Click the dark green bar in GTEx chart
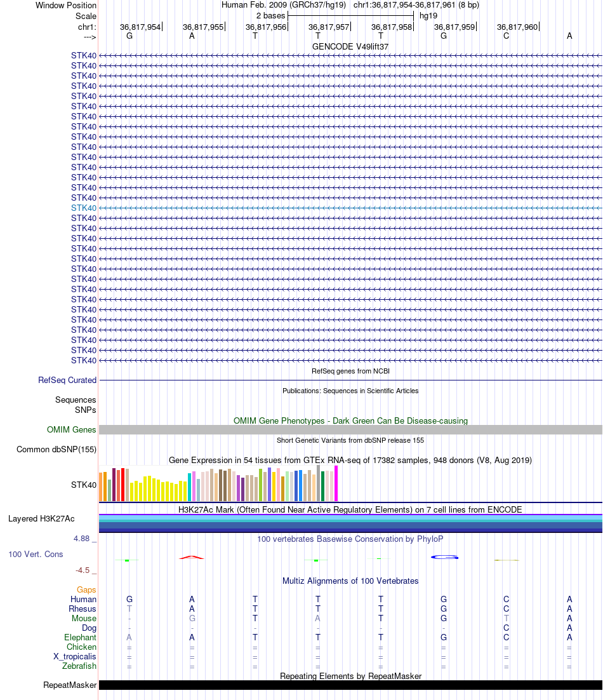The width and height of the screenshot is (603, 700). (x=323, y=486)
